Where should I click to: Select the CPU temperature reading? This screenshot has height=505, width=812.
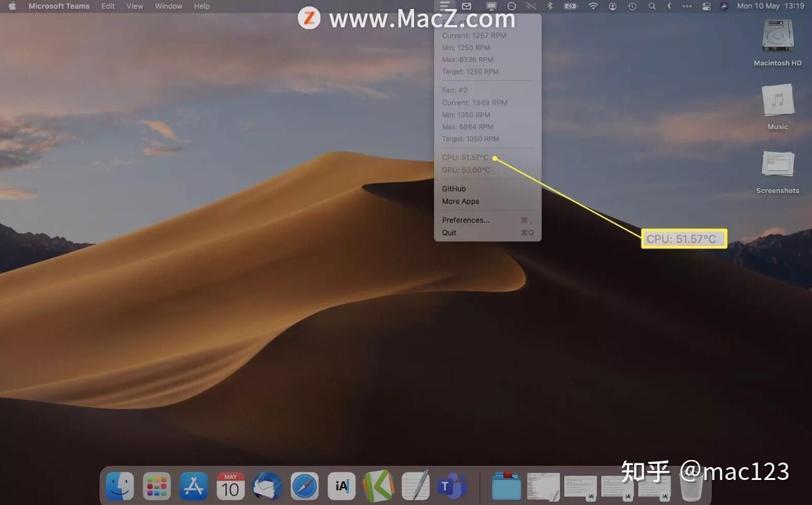[465, 157]
